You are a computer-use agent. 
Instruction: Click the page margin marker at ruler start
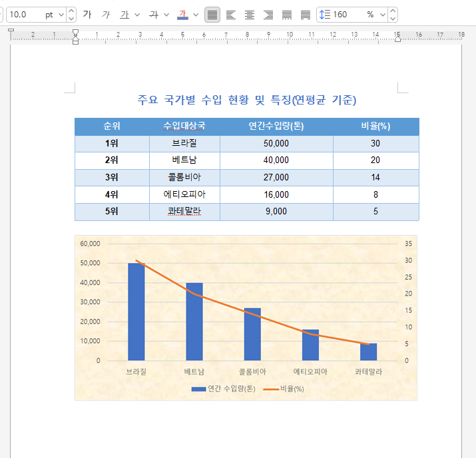tap(11, 31)
